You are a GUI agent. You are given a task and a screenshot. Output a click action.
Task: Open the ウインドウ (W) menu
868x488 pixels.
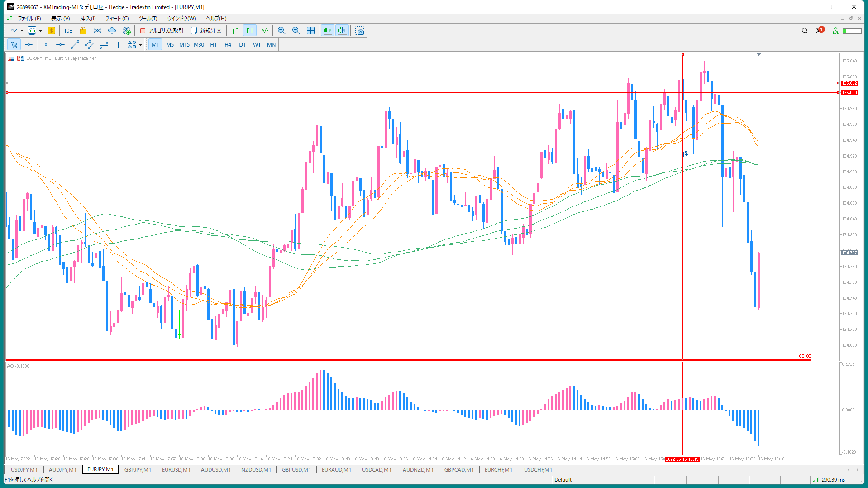point(181,19)
